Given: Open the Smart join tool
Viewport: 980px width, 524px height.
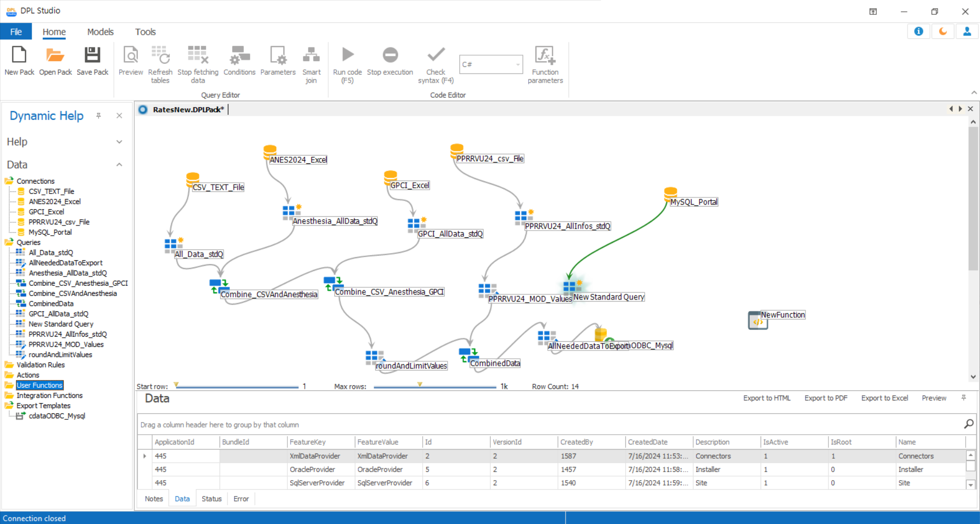Looking at the screenshot, I should [x=311, y=55].
